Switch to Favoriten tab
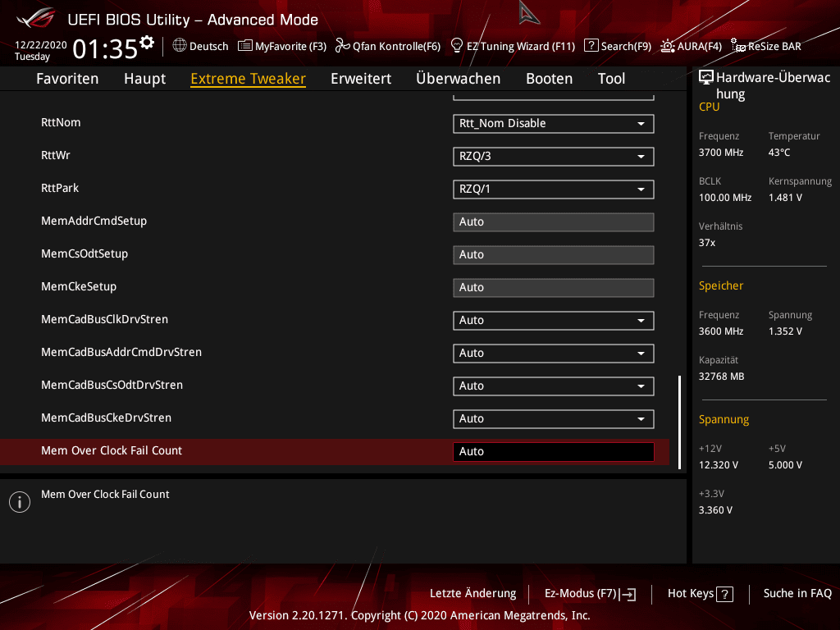The image size is (840, 630). (x=67, y=79)
